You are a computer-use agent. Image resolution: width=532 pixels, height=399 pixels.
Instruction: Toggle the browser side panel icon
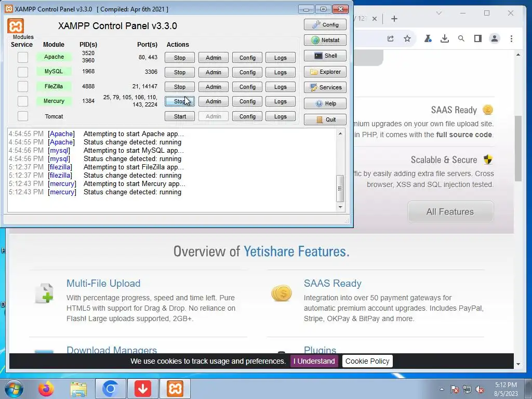click(478, 38)
